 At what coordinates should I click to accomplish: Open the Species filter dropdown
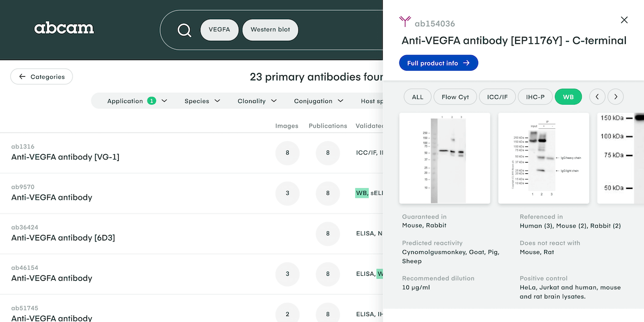coord(202,101)
